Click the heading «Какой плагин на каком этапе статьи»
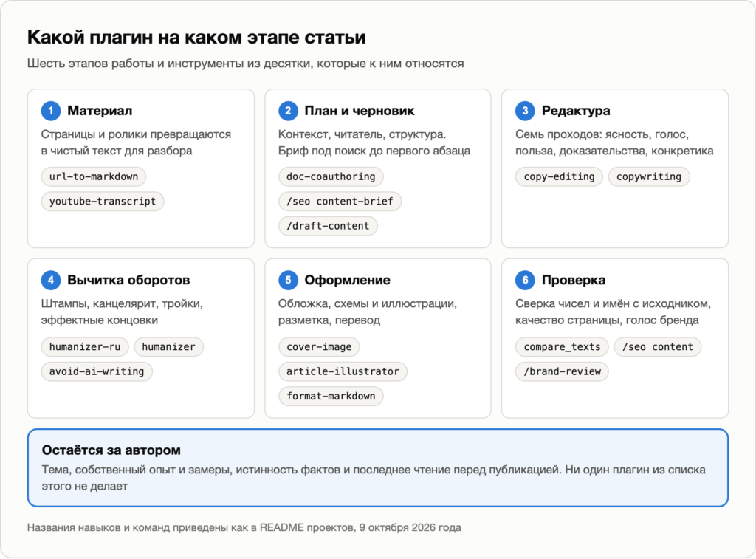Viewport: 756px width, 559px height. (x=196, y=37)
